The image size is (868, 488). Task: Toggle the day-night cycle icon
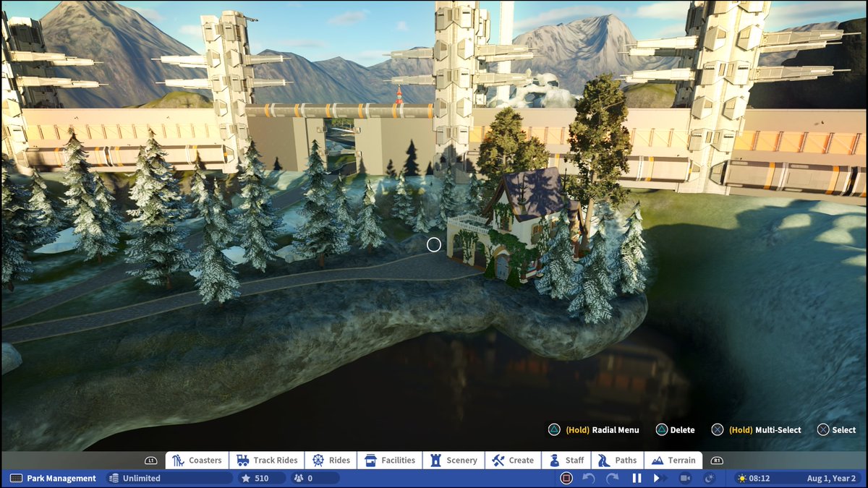[709, 478]
